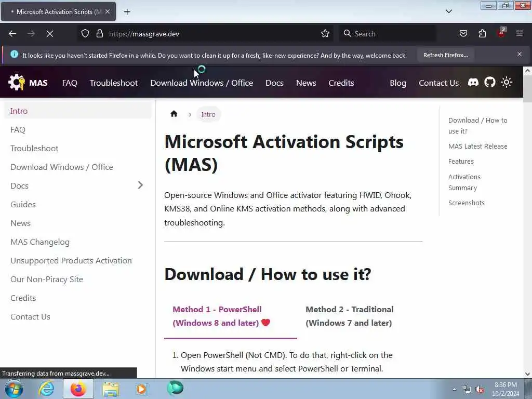This screenshot has height=399, width=532.
Task: Open Docs in the top navigation bar
Action: [274, 83]
